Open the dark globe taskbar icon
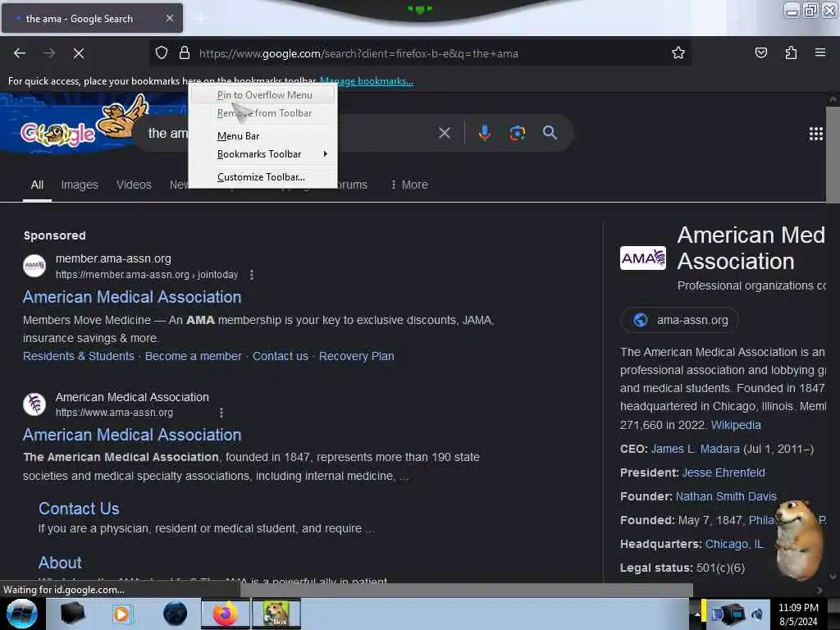840x630 pixels. pyautogui.click(x=176, y=614)
